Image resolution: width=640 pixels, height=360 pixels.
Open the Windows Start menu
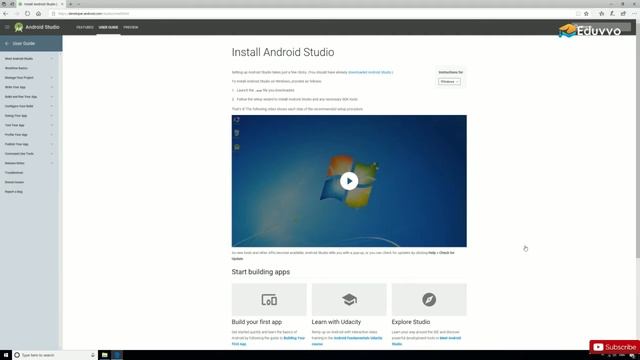coord(6,355)
